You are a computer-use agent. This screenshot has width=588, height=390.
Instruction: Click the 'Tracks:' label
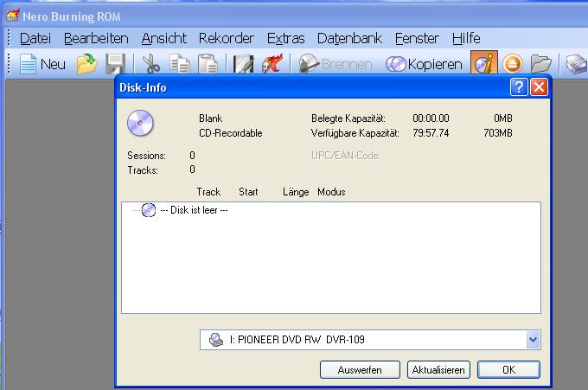pyautogui.click(x=143, y=169)
